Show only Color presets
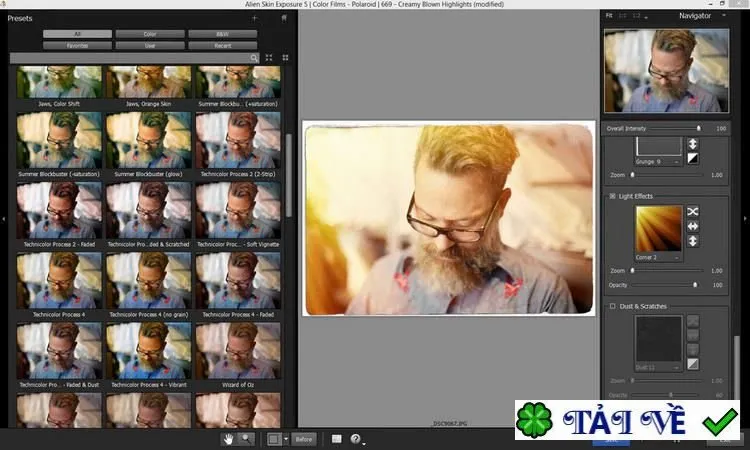Screen dimensions: 750x450 pos(150,34)
